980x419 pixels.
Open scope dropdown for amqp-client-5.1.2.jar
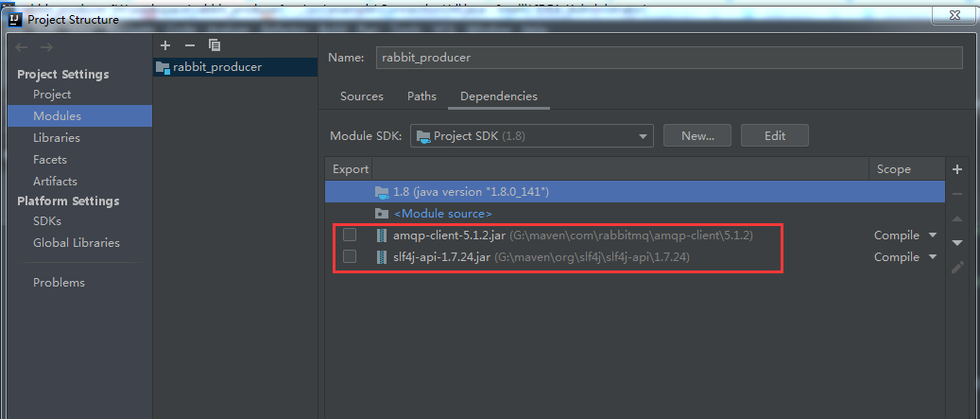pos(933,236)
